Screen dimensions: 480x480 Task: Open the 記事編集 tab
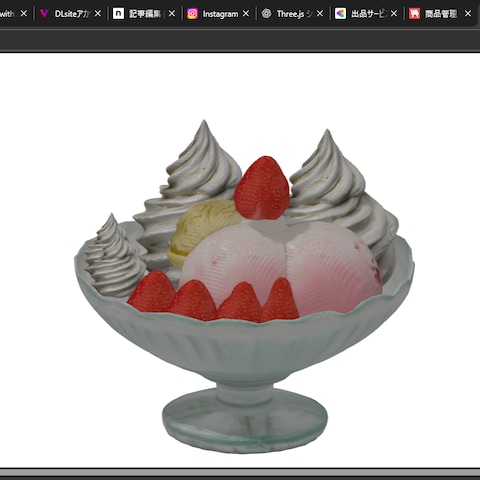coord(145,14)
